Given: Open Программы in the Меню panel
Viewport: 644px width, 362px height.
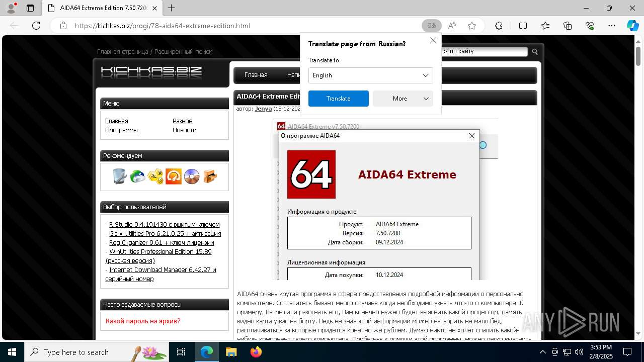Looking at the screenshot, I should 121,130.
